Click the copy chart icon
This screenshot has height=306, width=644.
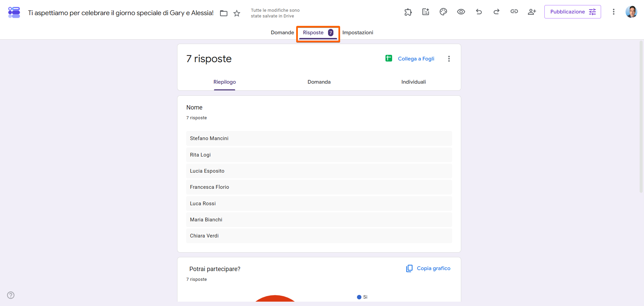pyautogui.click(x=409, y=268)
